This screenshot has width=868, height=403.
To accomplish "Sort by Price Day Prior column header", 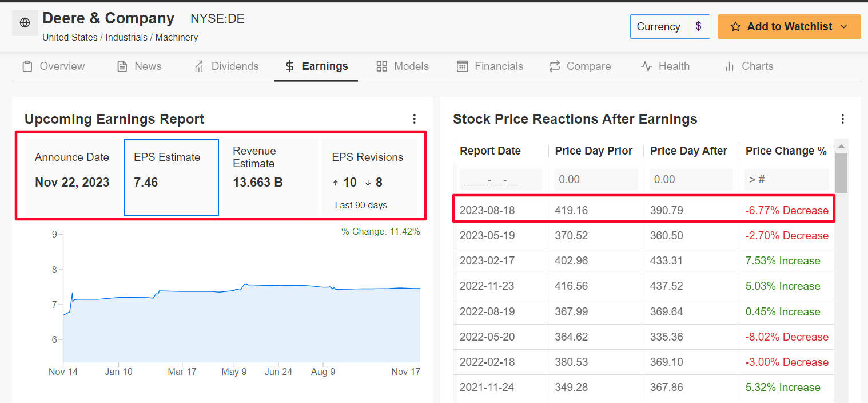I will pyautogui.click(x=594, y=151).
